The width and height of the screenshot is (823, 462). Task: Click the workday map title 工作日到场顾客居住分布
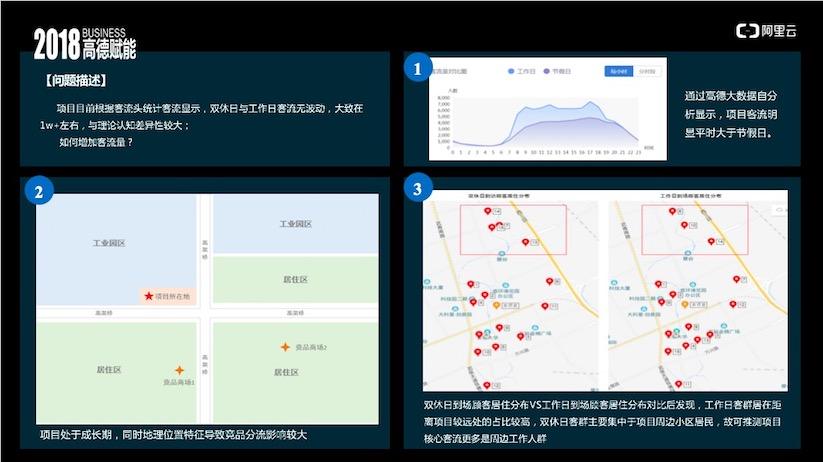690,196
